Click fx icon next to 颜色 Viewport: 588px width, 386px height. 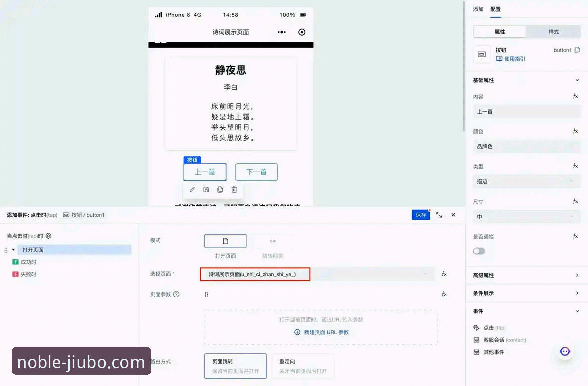click(x=575, y=131)
